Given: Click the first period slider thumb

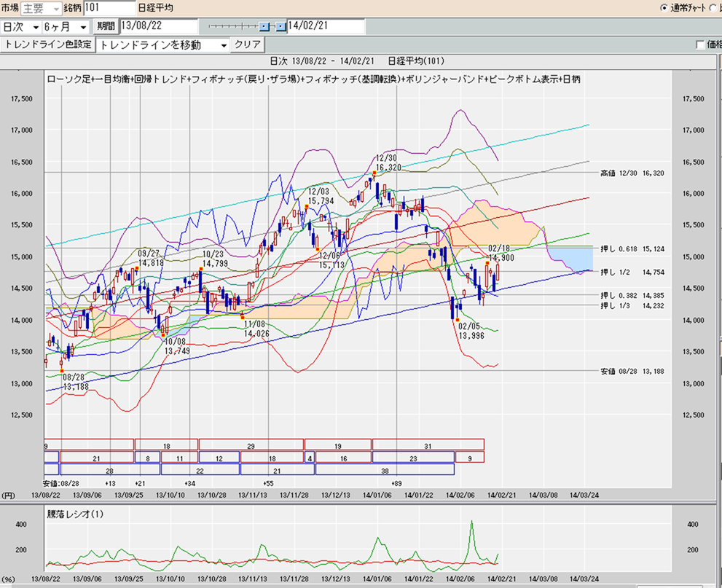Looking at the screenshot, I should coord(264,27).
